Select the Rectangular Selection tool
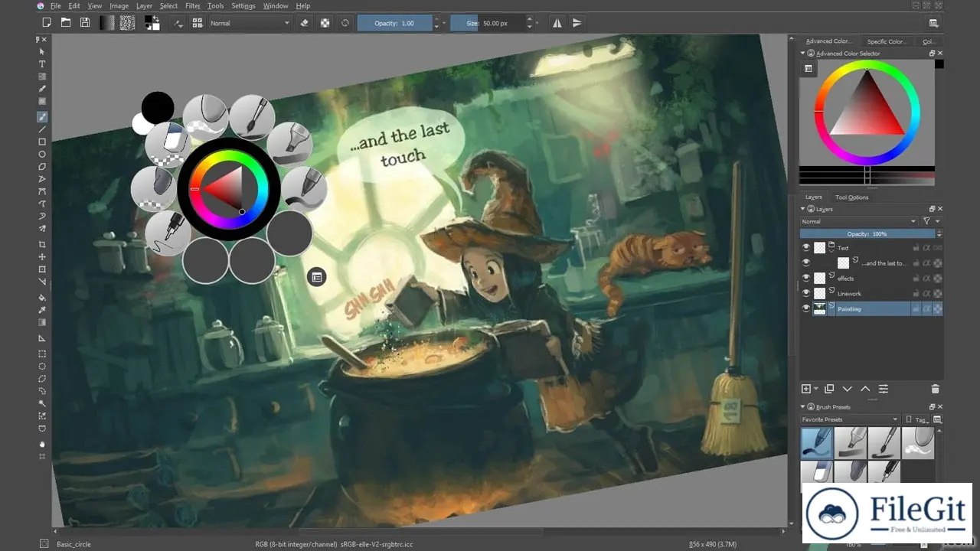 point(42,354)
